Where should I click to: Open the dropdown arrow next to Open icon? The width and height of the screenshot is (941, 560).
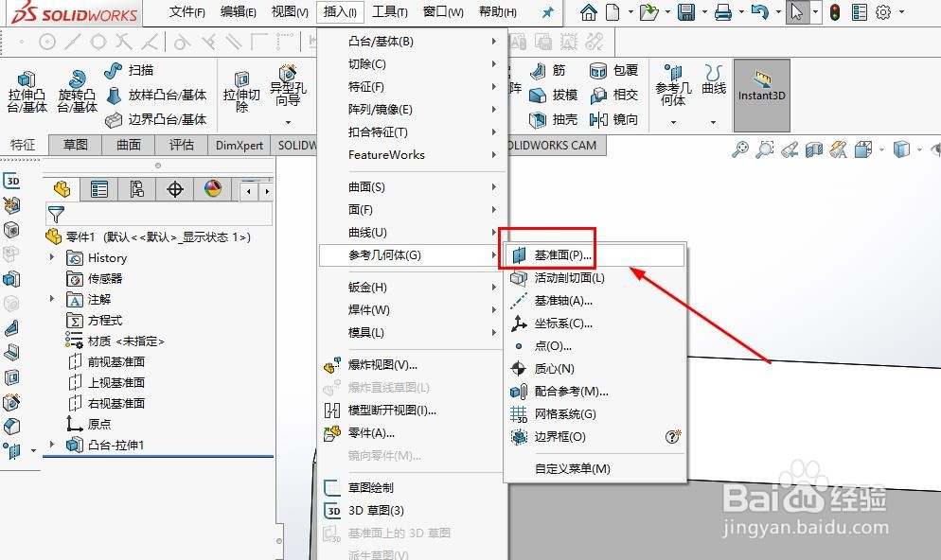pos(667,12)
